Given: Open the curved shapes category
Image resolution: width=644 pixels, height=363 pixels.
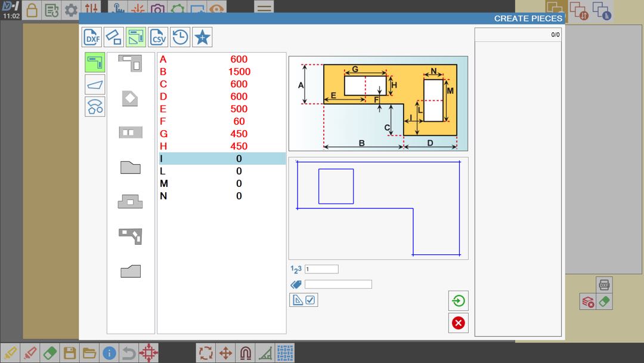Looking at the screenshot, I should (94, 107).
